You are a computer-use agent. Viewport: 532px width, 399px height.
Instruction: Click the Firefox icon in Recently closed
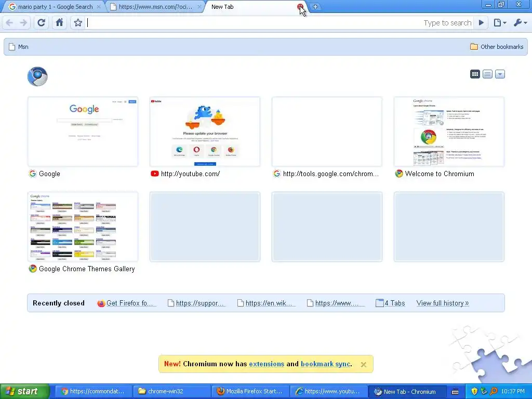101,303
